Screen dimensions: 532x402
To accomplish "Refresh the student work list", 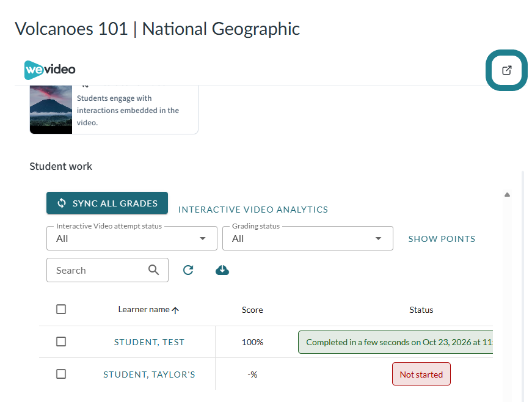I will [188, 270].
